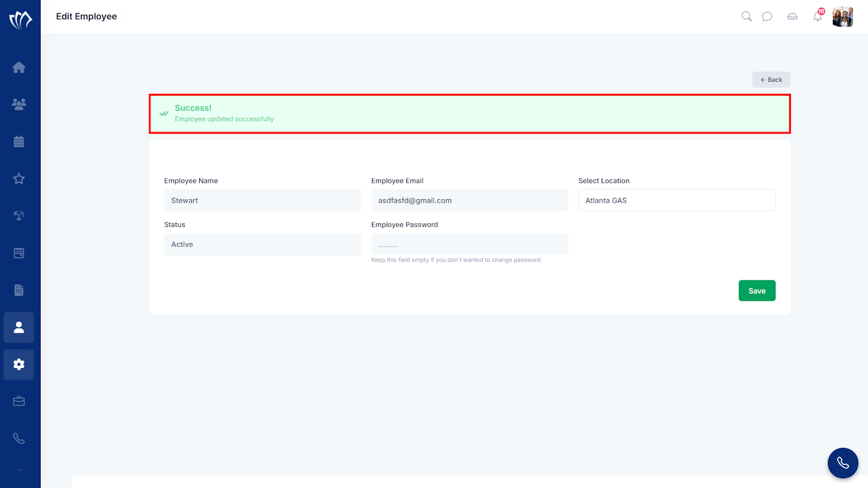This screenshot has width=868, height=488.
Task: Click the app logo in the sidebar
Action: 21,20
